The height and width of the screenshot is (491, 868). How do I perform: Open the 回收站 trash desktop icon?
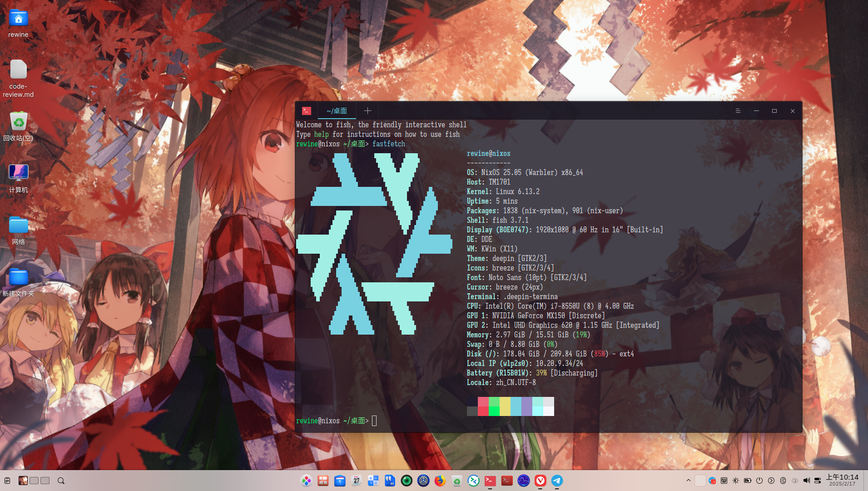click(x=18, y=126)
